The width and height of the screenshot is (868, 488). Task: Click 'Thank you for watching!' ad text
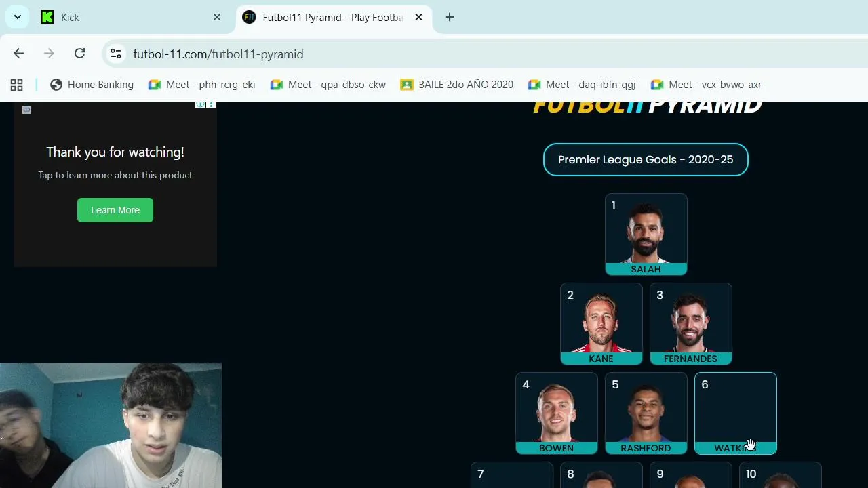[115, 152]
